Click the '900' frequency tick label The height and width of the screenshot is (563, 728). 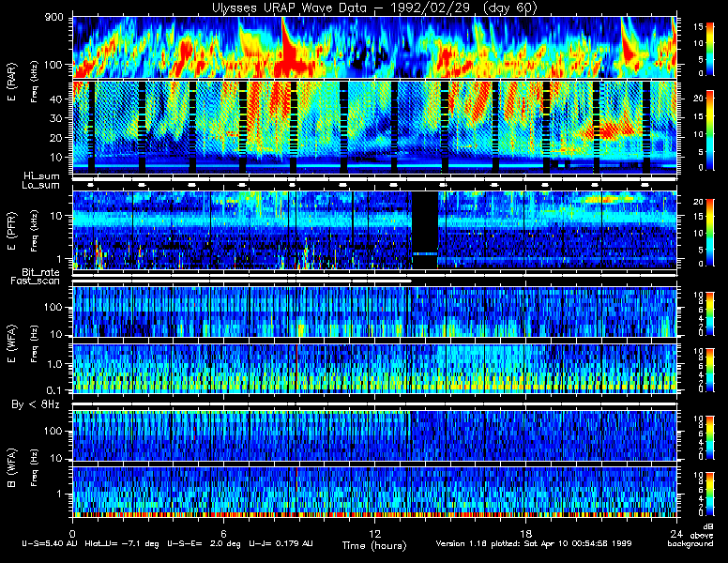(x=53, y=18)
